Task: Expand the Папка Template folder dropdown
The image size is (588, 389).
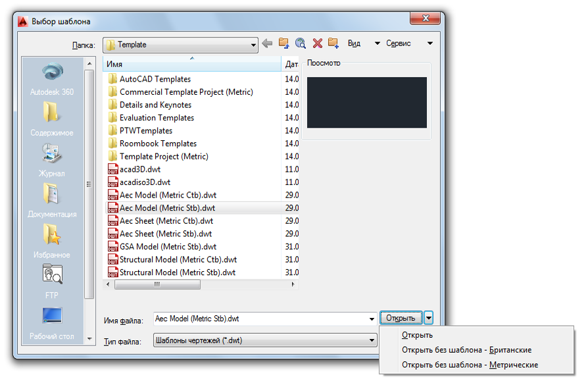Action: click(x=253, y=45)
